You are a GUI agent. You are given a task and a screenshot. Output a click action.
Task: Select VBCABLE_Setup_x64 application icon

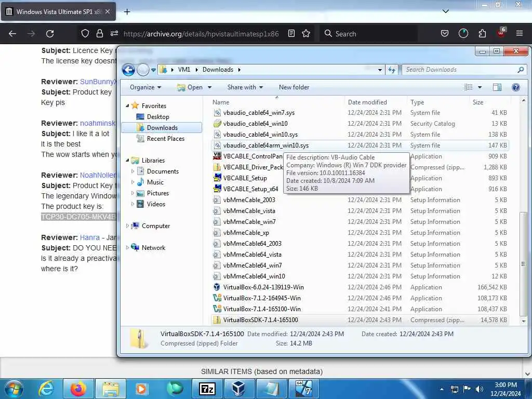(217, 189)
